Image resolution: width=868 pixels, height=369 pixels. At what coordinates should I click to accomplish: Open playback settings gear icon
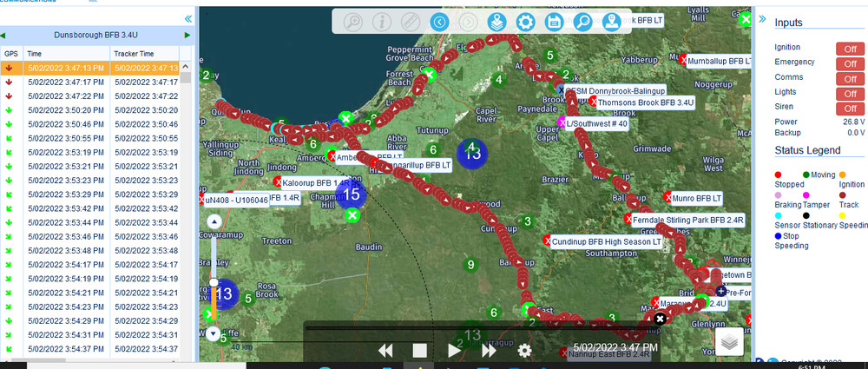(x=524, y=350)
